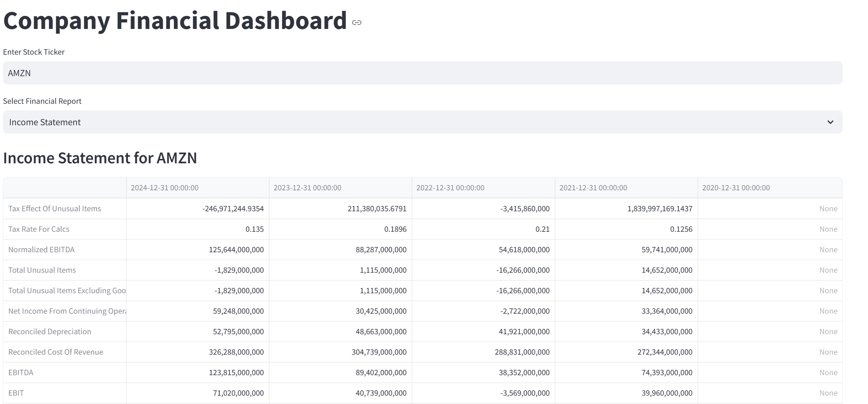Screen dimensions: 868x404
Task: Click the Reconciled Cost Of Revenue label
Action: click(x=56, y=352)
